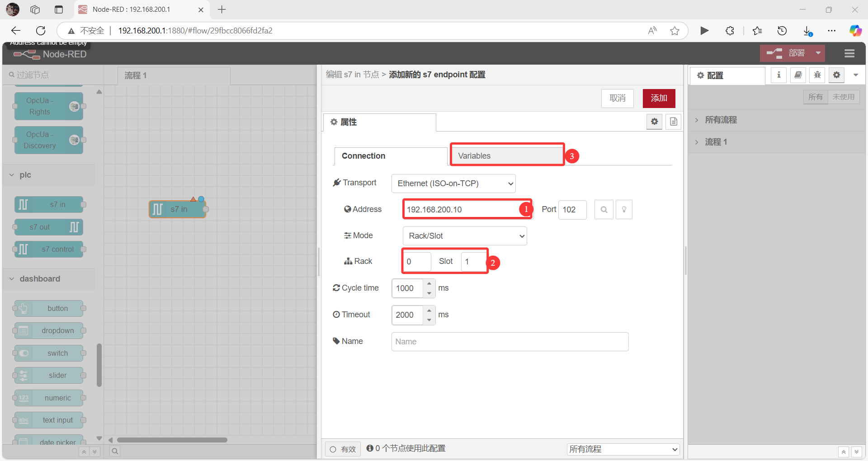The width and height of the screenshot is (868, 461).
Task: Click the Name input field
Action: point(510,342)
